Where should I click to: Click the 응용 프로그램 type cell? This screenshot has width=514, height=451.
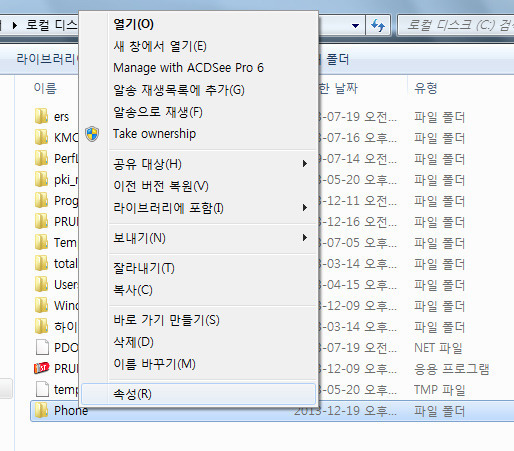click(x=452, y=369)
